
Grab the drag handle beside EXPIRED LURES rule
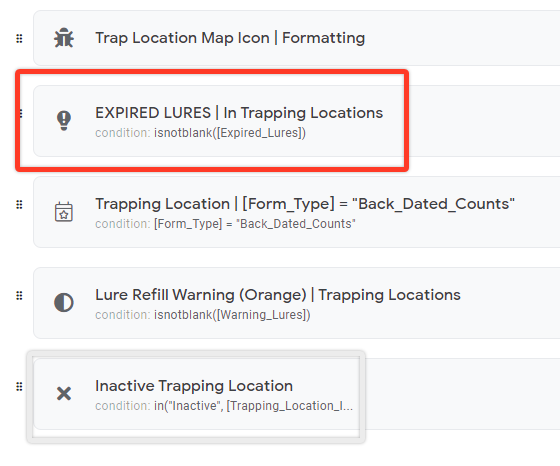21,113
